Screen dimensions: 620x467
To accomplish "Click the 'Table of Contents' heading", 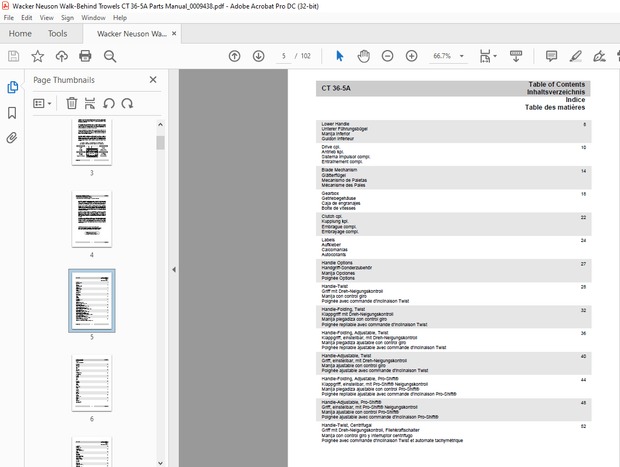I will [556, 84].
